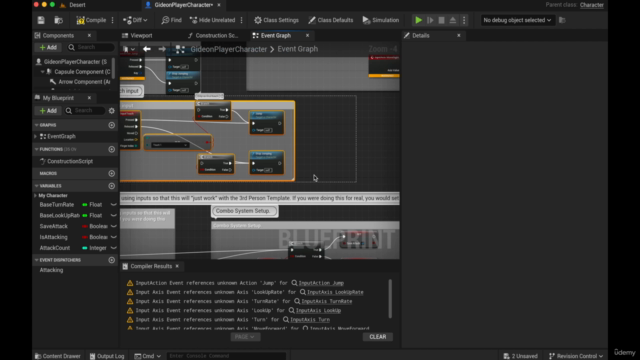Viewport: 640px width, 360px height.
Task: Clear the compiler results
Action: pyautogui.click(x=378, y=337)
